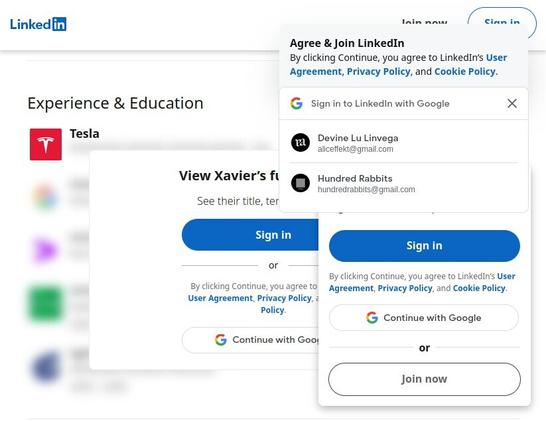Viewport: 546px width, 421px height.
Task: Click the Join now outlined button
Action: (x=424, y=379)
